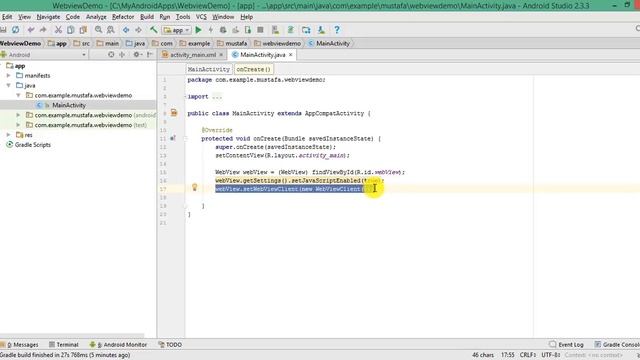Open the Android Monitor tool window
The height and width of the screenshot is (360, 640).
pyautogui.click(x=118, y=344)
